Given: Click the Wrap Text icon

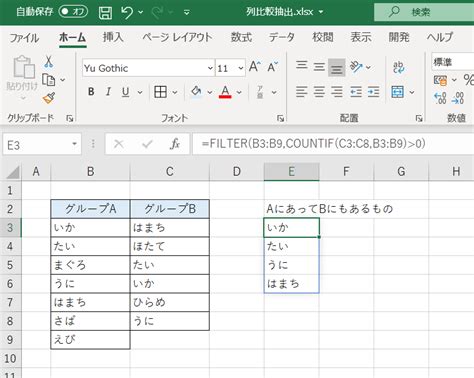Looking at the screenshot, I should coord(399,67).
